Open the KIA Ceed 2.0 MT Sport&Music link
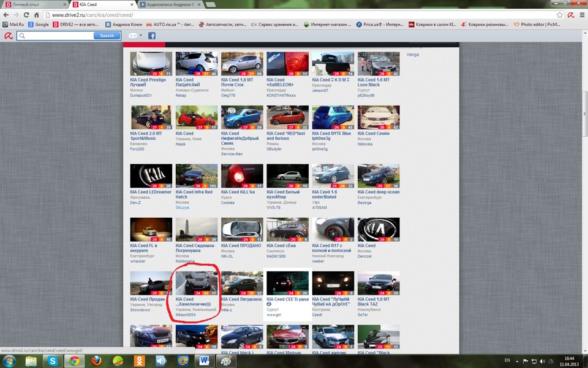Viewport: 588px width, 368px height. tap(146, 136)
